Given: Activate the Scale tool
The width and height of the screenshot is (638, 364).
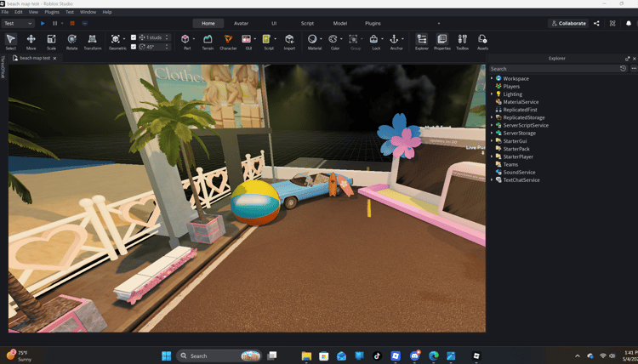Looking at the screenshot, I should click(51, 42).
